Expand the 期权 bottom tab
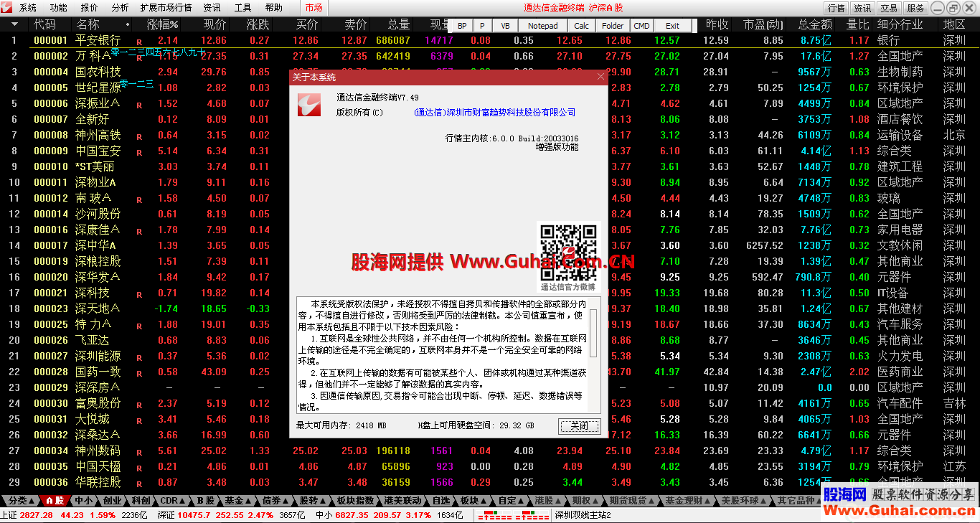This screenshot has width=980, height=523. [586, 501]
